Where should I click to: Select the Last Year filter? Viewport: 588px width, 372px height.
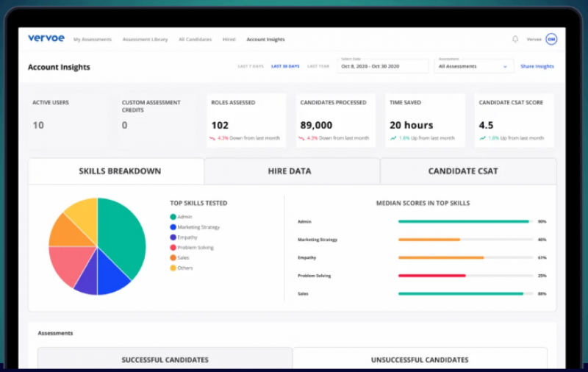click(x=318, y=66)
